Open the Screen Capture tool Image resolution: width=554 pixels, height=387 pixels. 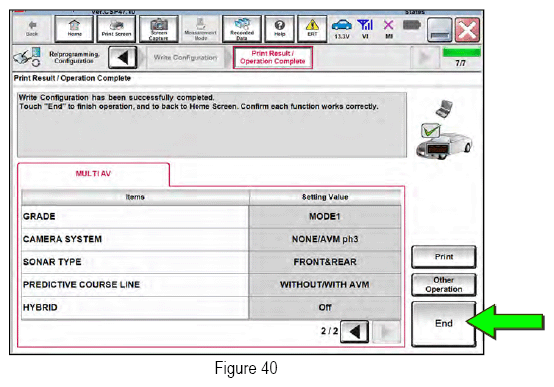pyautogui.click(x=159, y=29)
